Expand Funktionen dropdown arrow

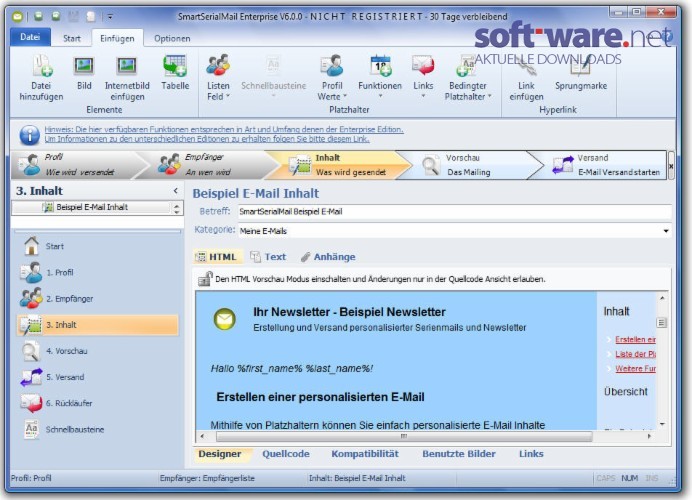click(380, 96)
